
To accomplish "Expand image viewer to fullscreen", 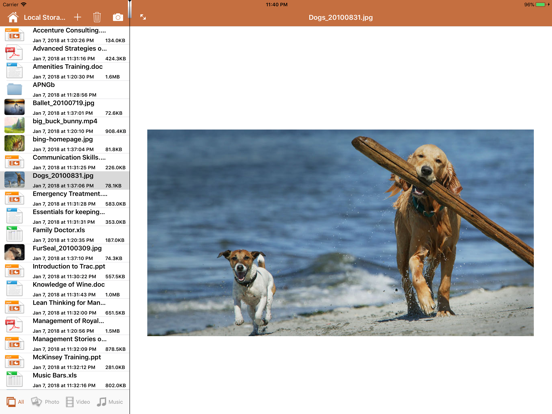I will 143,17.
